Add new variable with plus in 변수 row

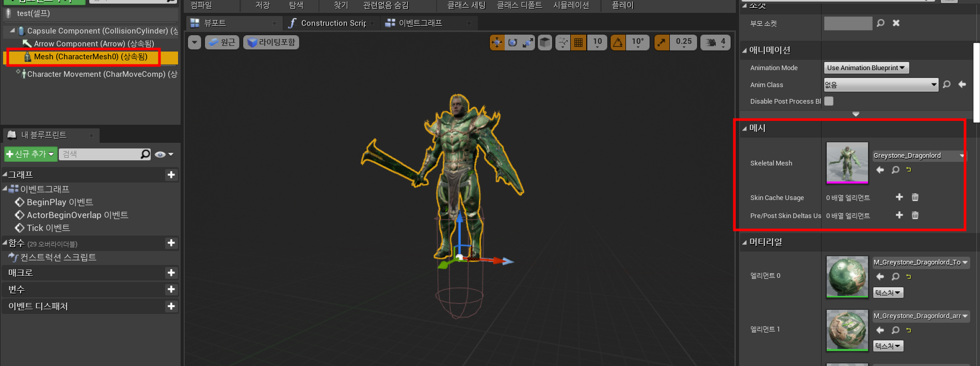tap(171, 290)
